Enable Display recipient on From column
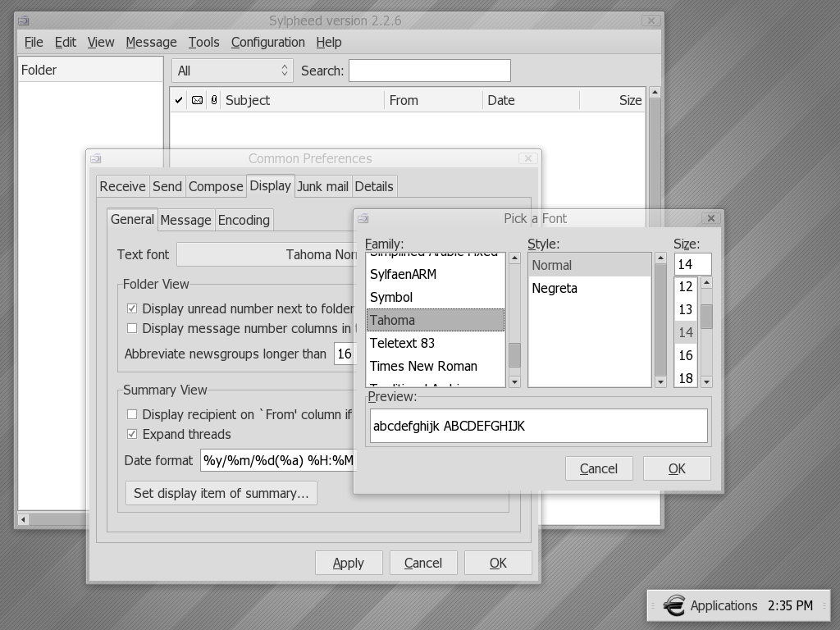Viewport: 840px width, 630px height. click(x=132, y=414)
